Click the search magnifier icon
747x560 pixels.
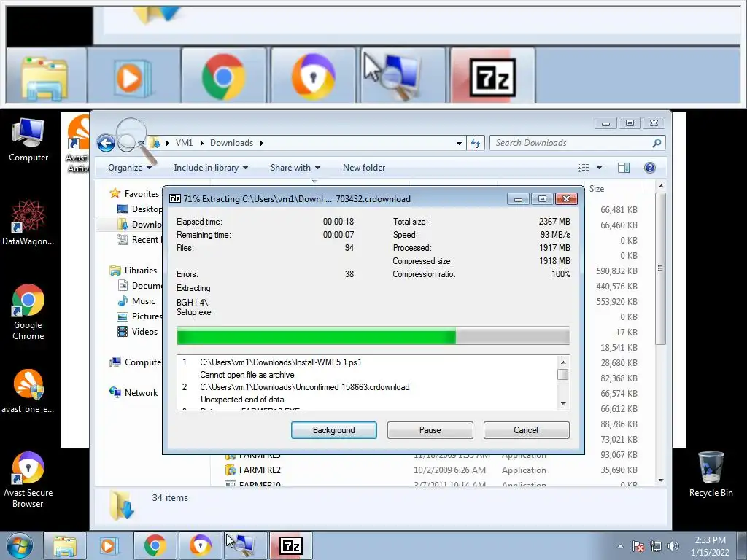[x=657, y=143]
